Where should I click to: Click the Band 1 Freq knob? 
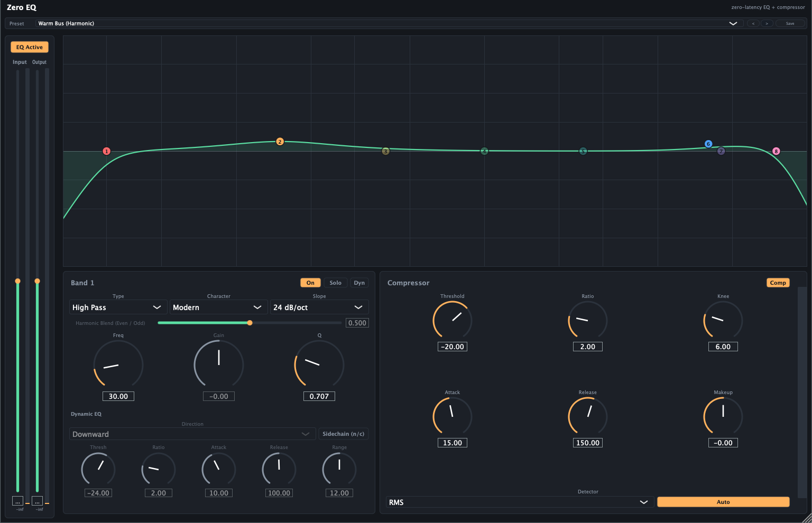click(x=118, y=365)
